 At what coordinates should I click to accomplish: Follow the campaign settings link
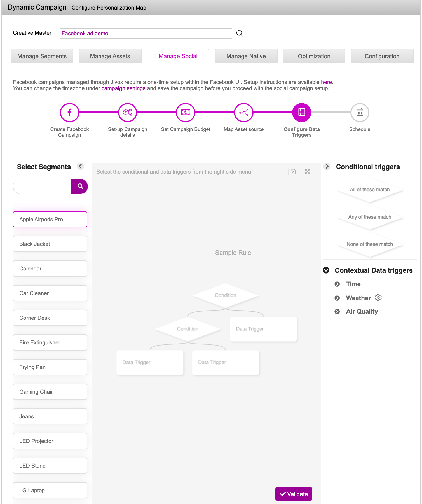[123, 88]
